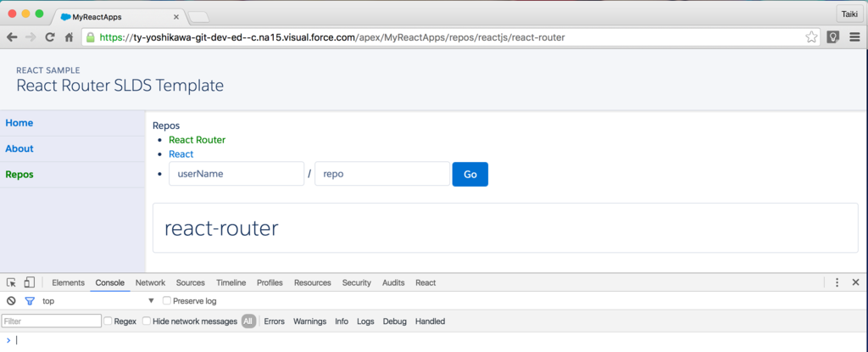The width and height of the screenshot is (868, 352).
Task: Open the Security tab
Action: 357,282
